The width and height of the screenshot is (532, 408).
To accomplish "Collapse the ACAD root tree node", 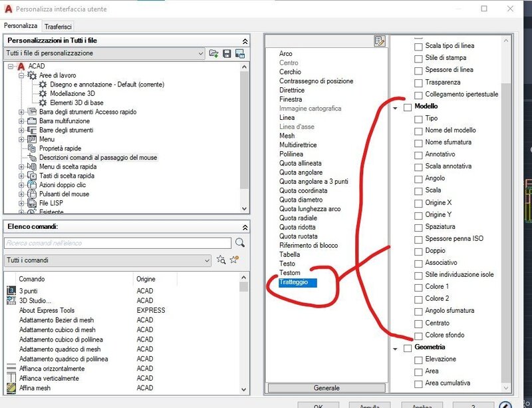I will click(11, 67).
